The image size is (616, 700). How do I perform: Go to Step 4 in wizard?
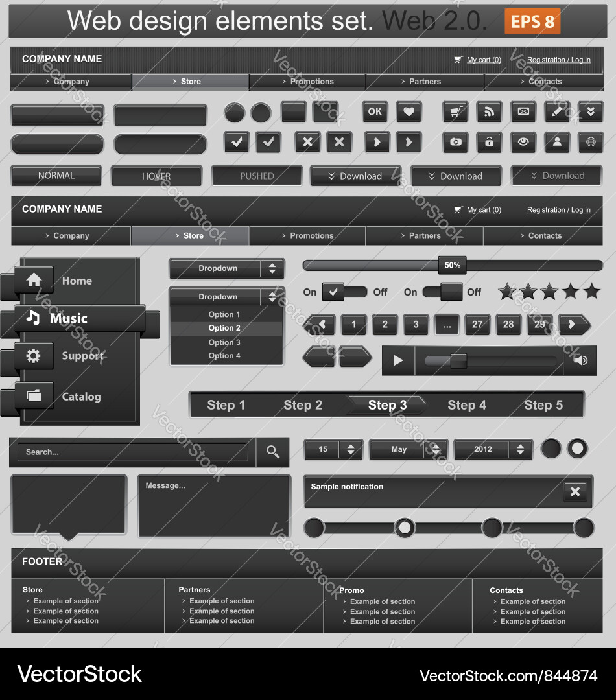click(467, 405)
